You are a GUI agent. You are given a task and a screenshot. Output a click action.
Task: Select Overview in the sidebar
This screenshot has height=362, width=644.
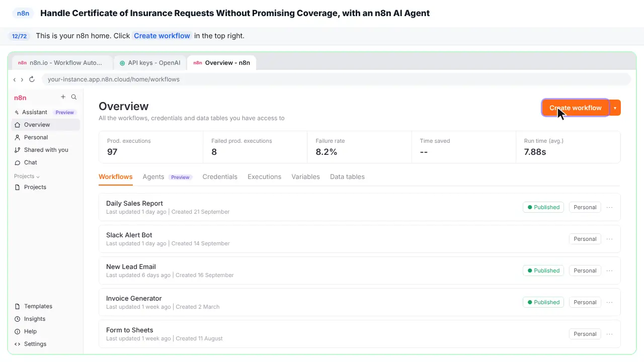pyautogui.click(x=45, y=125)
